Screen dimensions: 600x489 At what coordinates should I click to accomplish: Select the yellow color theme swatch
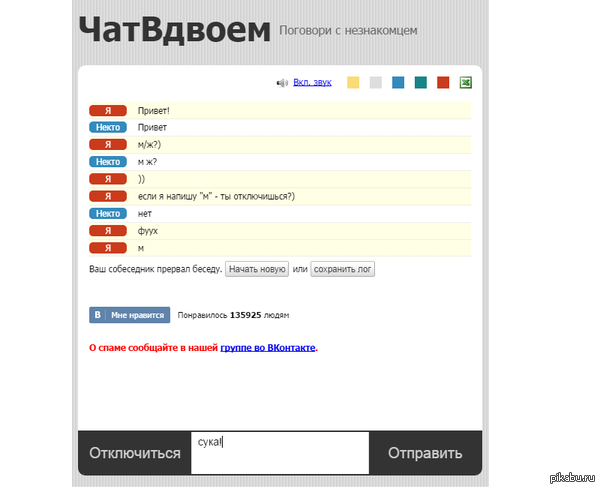click(353, 83)
